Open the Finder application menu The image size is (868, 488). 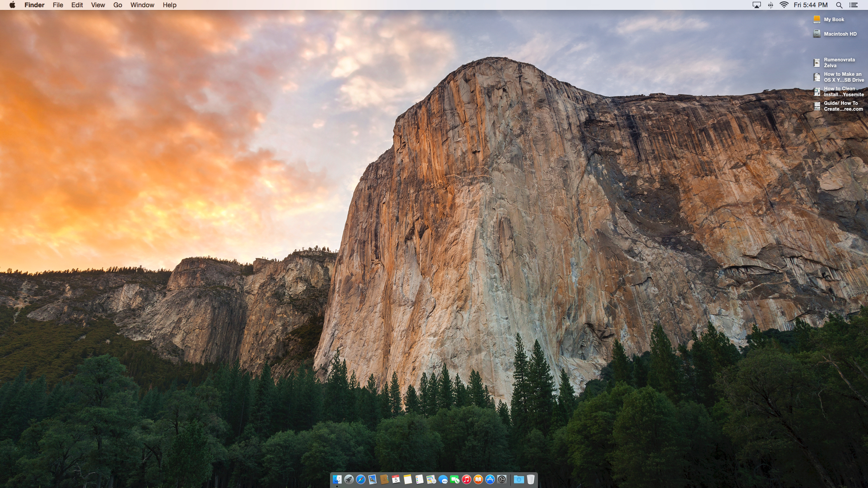click(x=34, y=5)
